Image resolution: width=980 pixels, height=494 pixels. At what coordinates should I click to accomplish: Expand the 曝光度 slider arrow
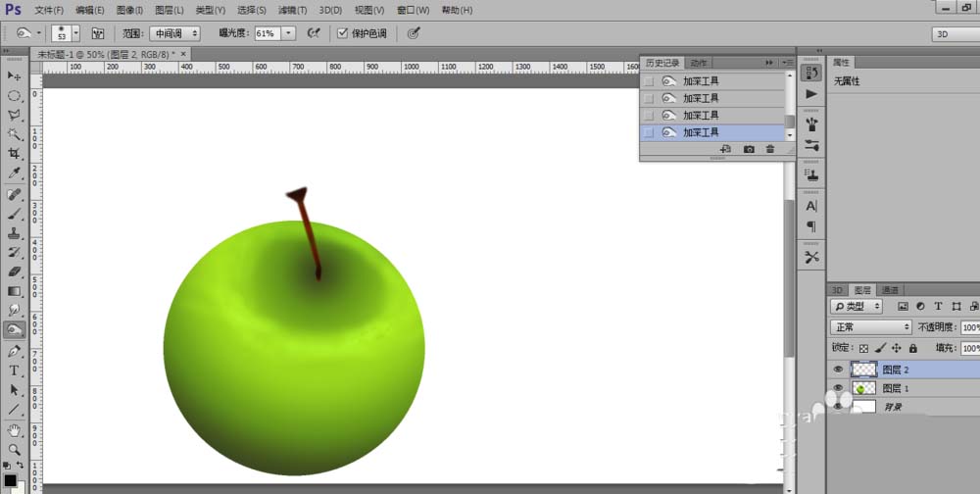click(288, 33)
